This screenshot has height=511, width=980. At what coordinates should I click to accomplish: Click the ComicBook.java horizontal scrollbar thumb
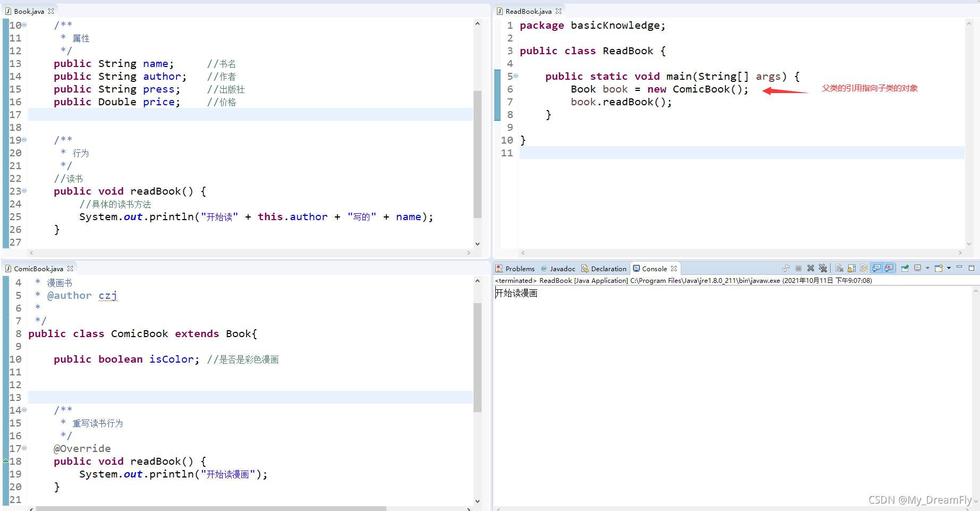(x=211, y=509)
